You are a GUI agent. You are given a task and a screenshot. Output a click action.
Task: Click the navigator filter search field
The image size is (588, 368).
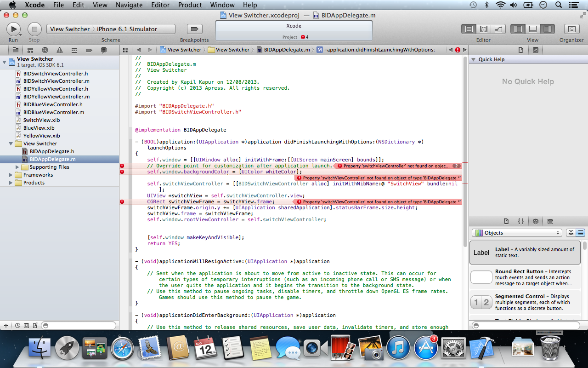point(78,325)
